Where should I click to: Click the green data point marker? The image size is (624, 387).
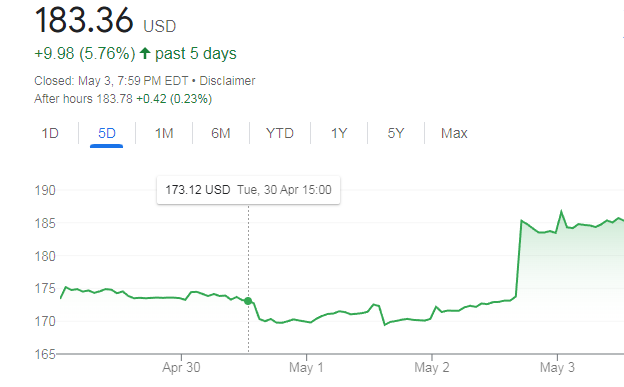tap(248, 301)
